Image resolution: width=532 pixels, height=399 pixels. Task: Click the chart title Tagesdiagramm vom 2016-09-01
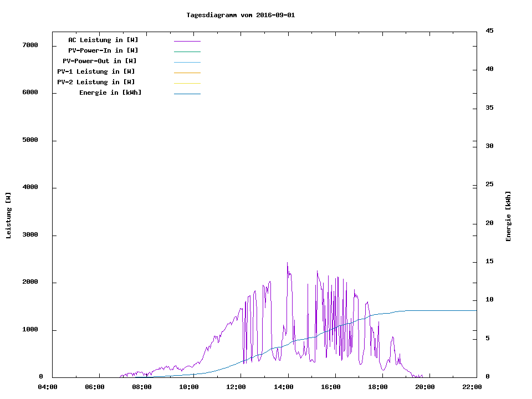click(241, 15)
